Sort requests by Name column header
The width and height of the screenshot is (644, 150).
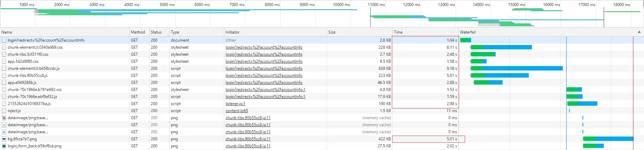(x=65, y=32)
